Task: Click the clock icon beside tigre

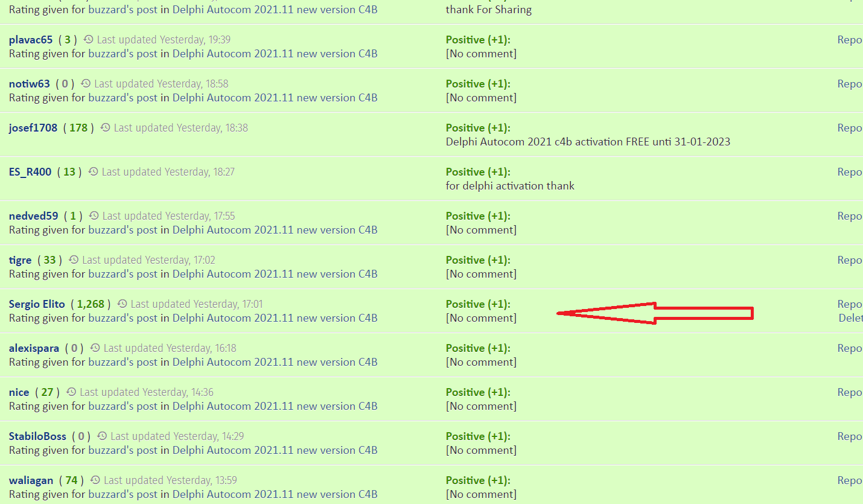Action: 74,260
